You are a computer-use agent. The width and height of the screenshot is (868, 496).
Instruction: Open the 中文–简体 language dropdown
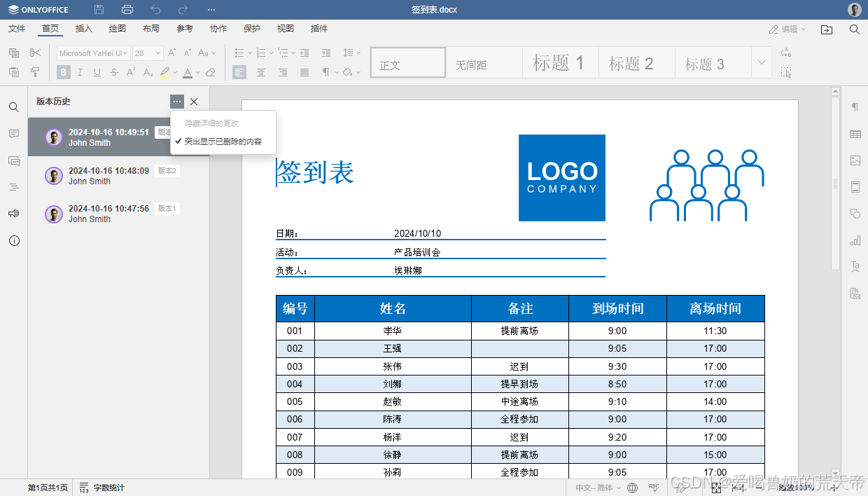[x=597, y=488]
